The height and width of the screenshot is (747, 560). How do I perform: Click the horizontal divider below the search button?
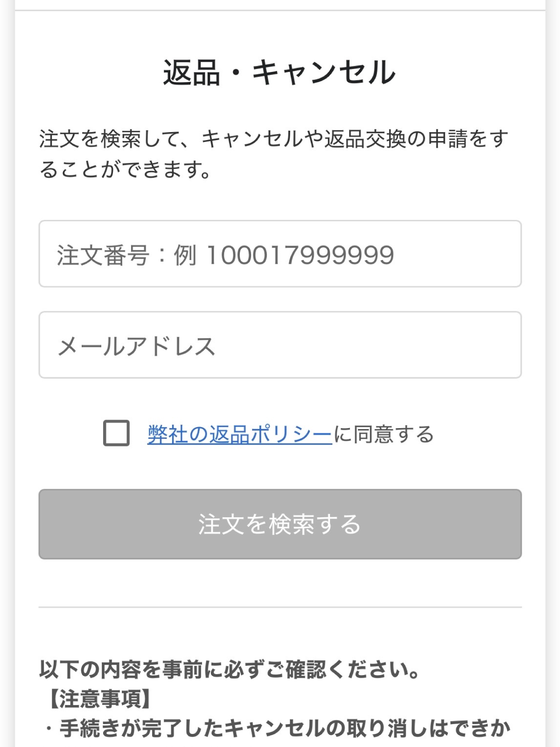[280, 607]
